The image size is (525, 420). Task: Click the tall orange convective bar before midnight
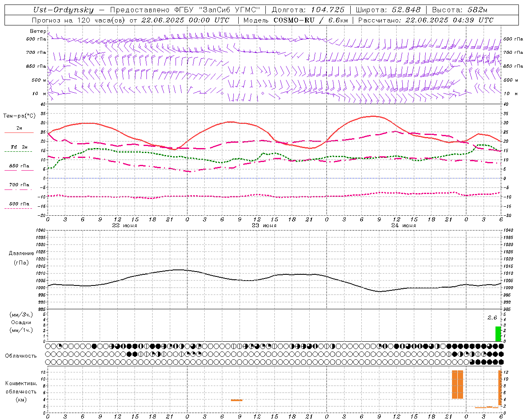[x=457, y=385]
